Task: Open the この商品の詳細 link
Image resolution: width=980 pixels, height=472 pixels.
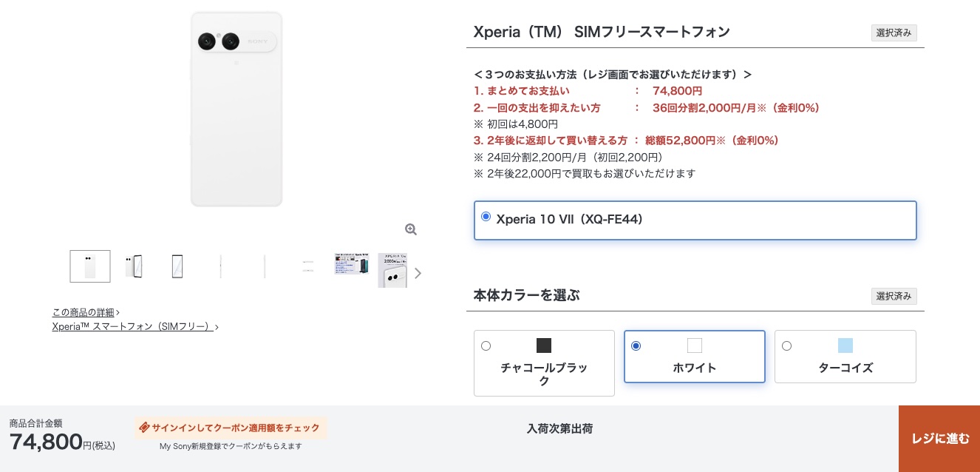Action: pyautogui.click(x=84, y=312)
